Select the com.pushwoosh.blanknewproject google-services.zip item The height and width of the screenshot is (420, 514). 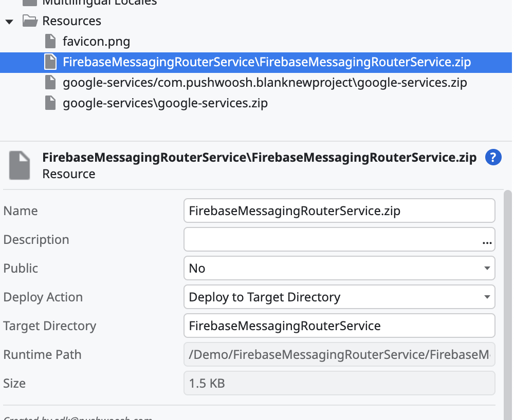[264, 83]
